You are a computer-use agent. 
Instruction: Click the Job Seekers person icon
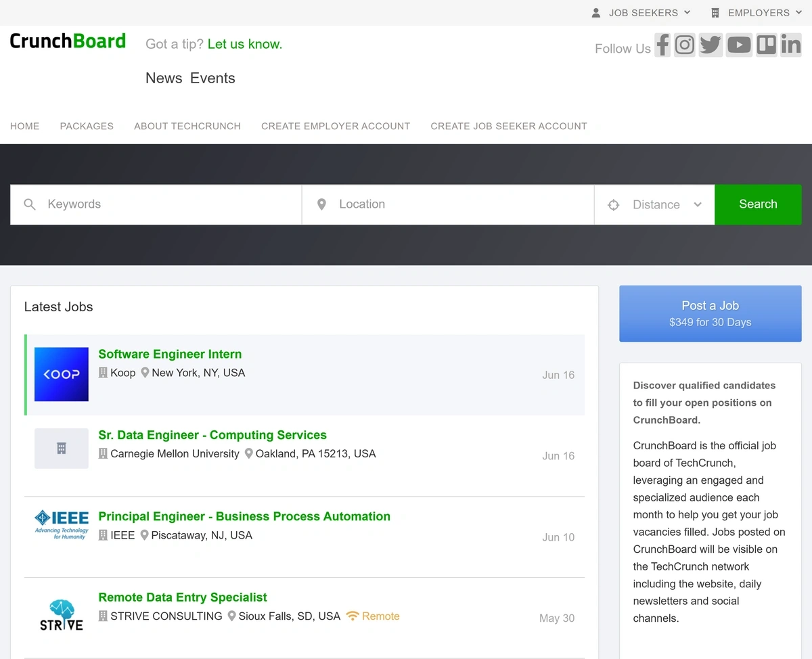click(x=596, y=13)
